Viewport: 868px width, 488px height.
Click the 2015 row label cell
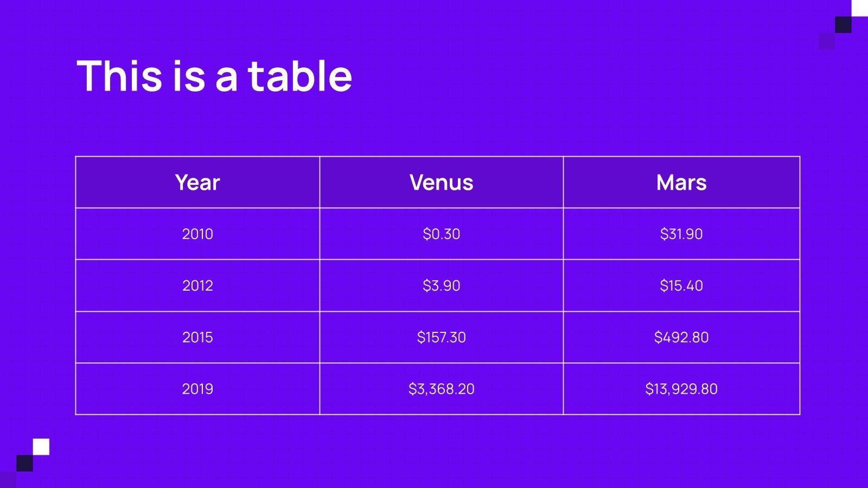click(x=197, y=337)
